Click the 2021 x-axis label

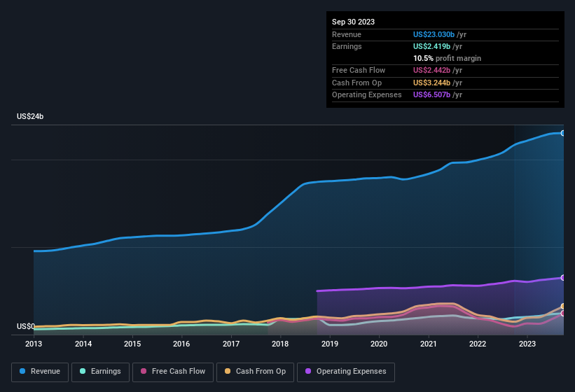[429, 344]
